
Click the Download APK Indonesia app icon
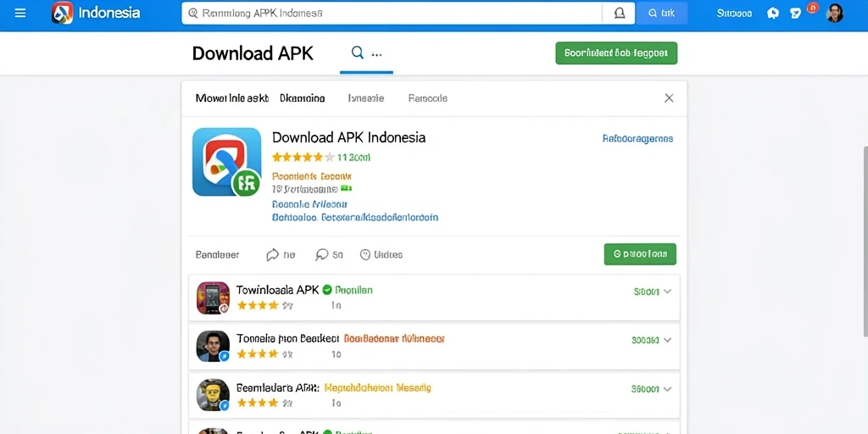[x=227, y=162]
